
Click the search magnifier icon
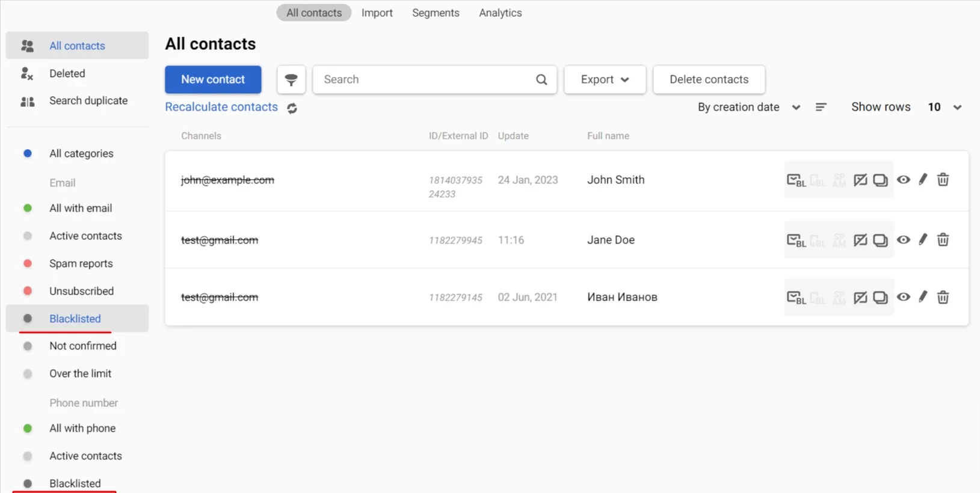[x=541, y=79]
